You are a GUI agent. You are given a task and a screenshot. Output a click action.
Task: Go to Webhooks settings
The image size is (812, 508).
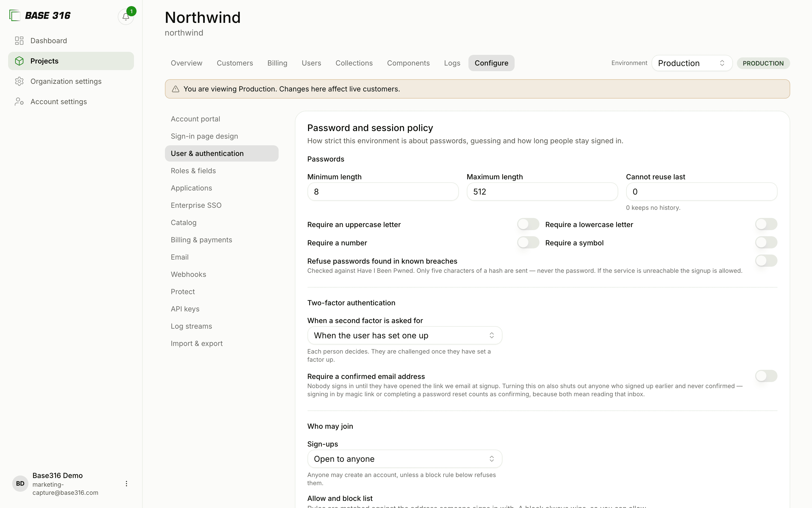(222, 274)
